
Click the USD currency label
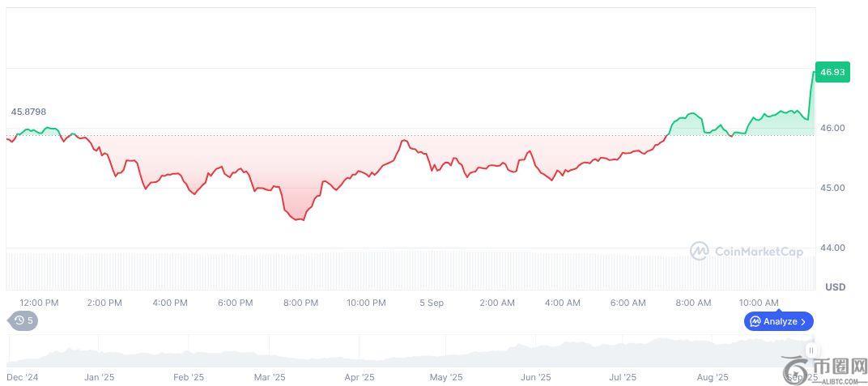click(x=835, y=287)
